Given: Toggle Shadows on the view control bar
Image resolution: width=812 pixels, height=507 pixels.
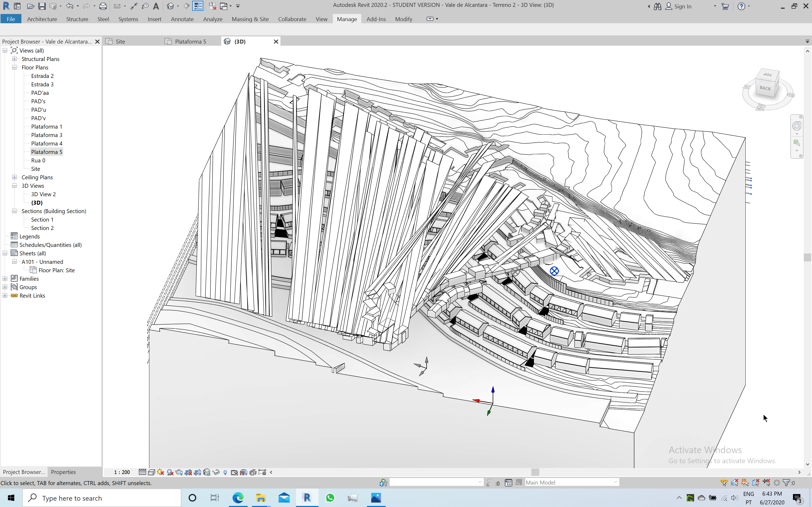Looking at the screenshot, I should tap(170, 472).
